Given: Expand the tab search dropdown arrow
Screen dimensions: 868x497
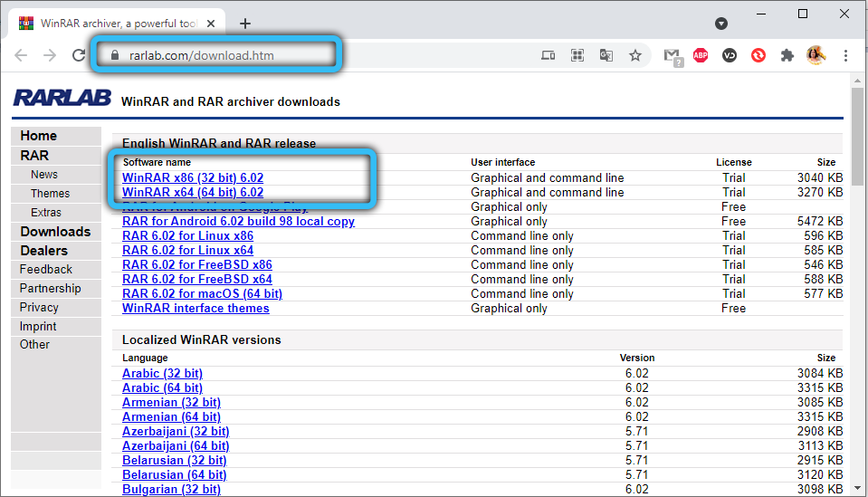Looking at the screenshot, I should [x=721, y=24].
